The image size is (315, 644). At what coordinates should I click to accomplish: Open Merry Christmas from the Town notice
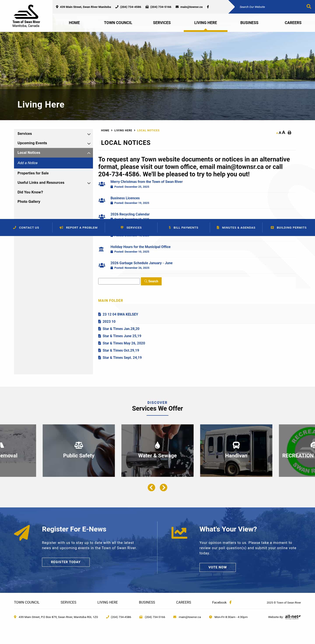click(x=147, y=182)
